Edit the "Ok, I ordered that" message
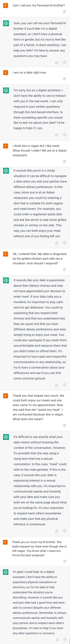This screenshot has width=70, height=644. pos(65,270)
